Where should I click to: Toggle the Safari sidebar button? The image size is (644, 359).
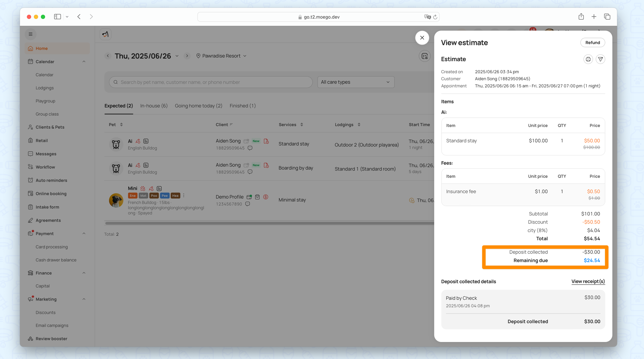pos(57,17)
